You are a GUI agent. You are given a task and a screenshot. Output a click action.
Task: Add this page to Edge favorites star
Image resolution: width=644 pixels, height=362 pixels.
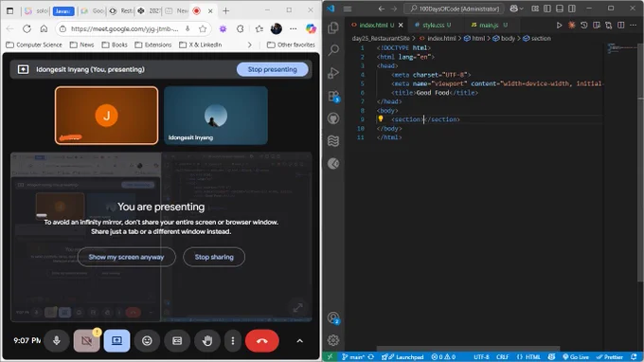pos(203,28)
